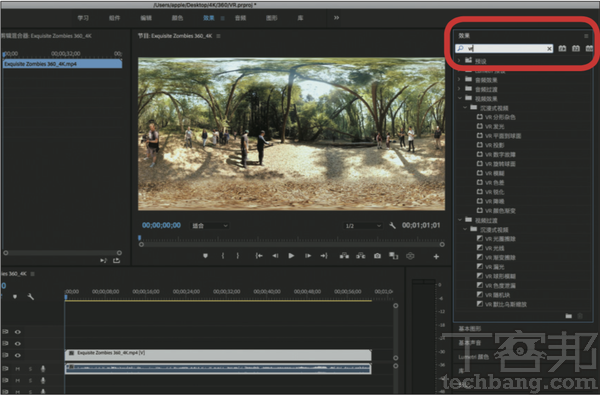Select the VR 旋转球面 effect
The height and width of the screenshot is (395, 600).
click(x=500, y=164)
